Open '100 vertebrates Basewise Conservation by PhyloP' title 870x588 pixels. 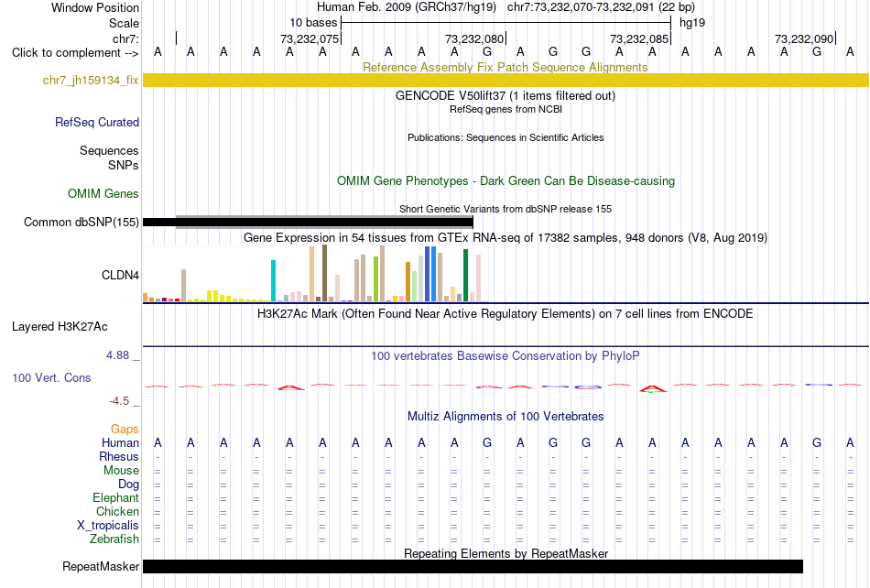pyautogui.click(x=505, y=356)
